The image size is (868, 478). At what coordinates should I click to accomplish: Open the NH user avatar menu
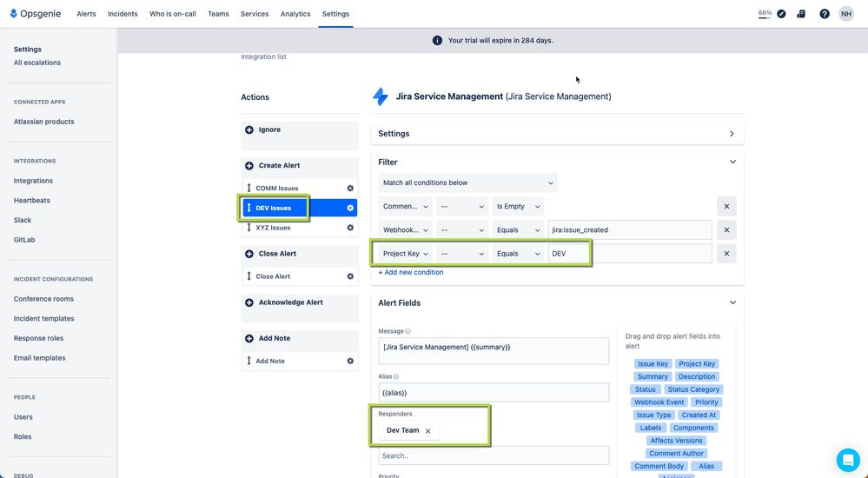pos(846,14)
